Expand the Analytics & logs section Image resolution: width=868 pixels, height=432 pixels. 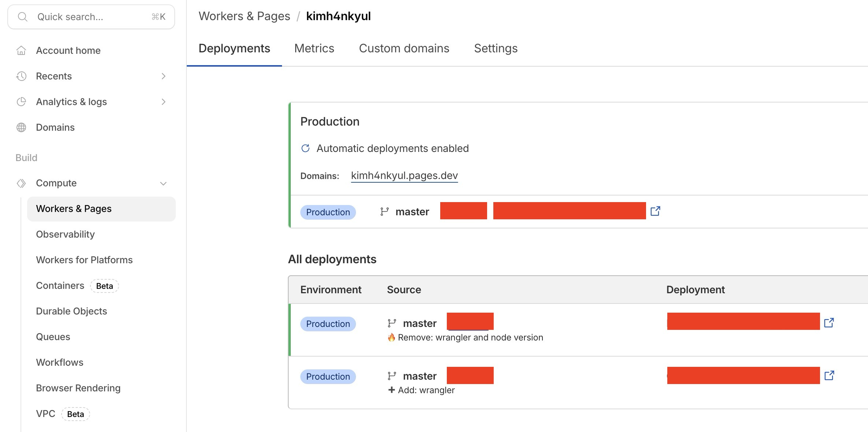(x=164, y=101)
